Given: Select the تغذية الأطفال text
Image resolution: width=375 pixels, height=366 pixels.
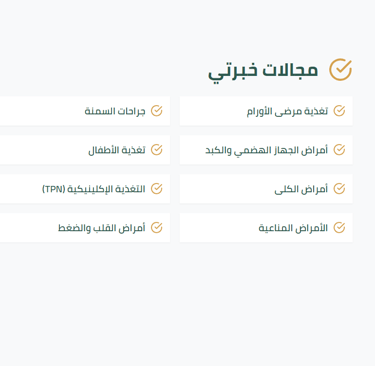Looking at the screenshot, I should pyautogui.click(x=117, y=150).
